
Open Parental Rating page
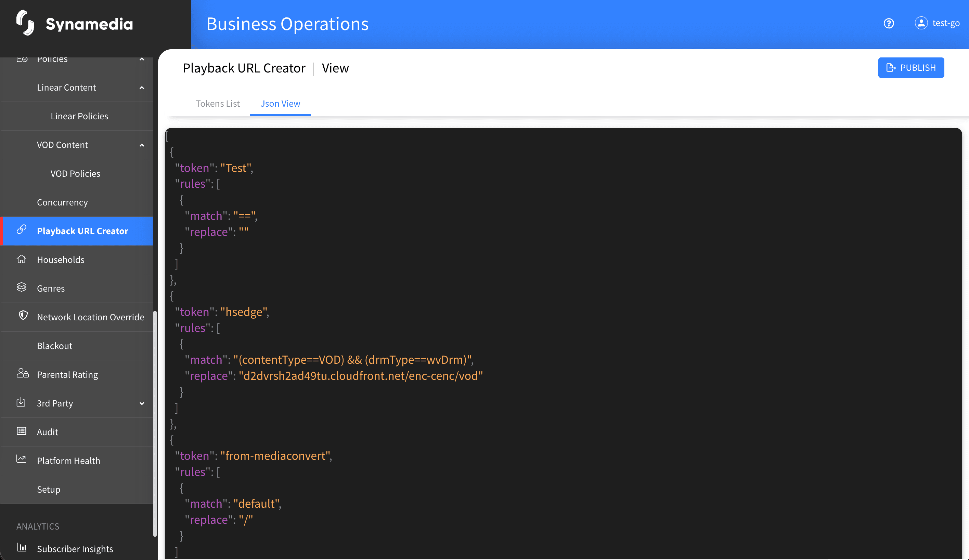coord(77,374)
